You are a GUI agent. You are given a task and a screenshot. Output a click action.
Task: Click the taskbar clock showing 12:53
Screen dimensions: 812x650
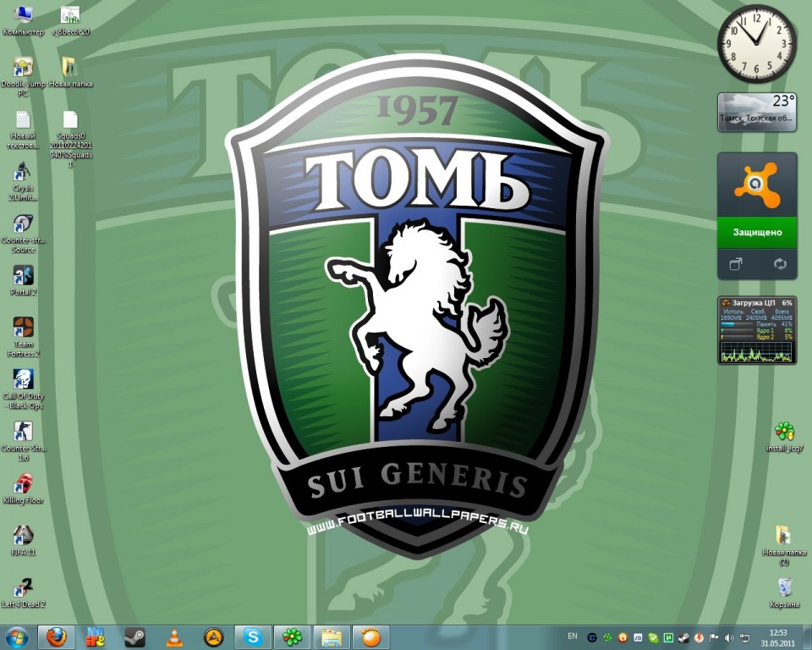(x=778, y=637)
